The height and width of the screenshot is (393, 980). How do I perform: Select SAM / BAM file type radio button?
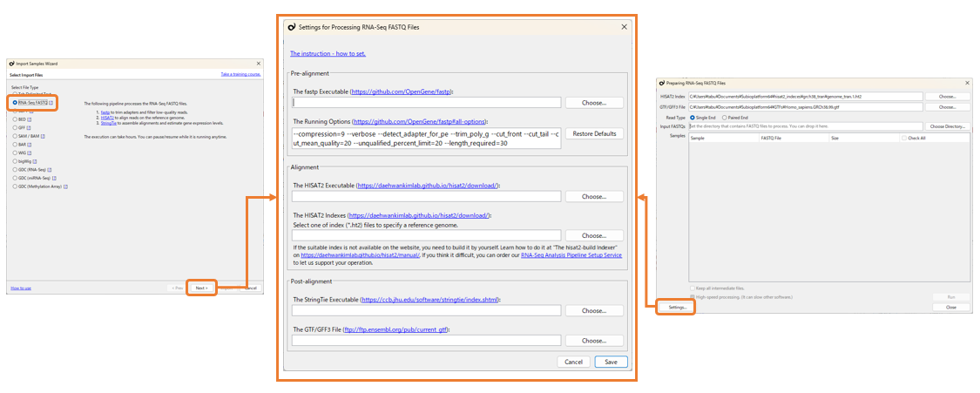(x=15, y=136)
